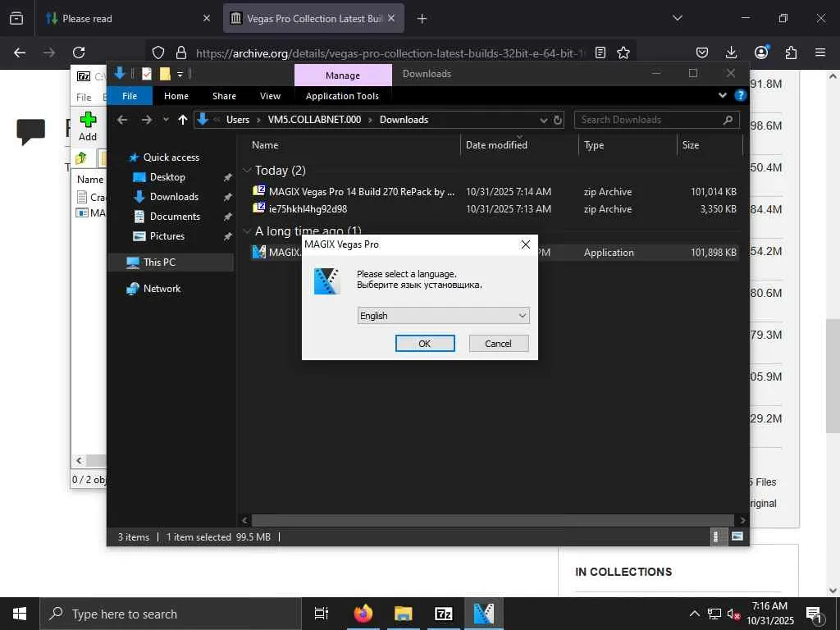840x630 pixels.
Task: Select the MAGIX application file icon
Action: [x=259, y=252]
